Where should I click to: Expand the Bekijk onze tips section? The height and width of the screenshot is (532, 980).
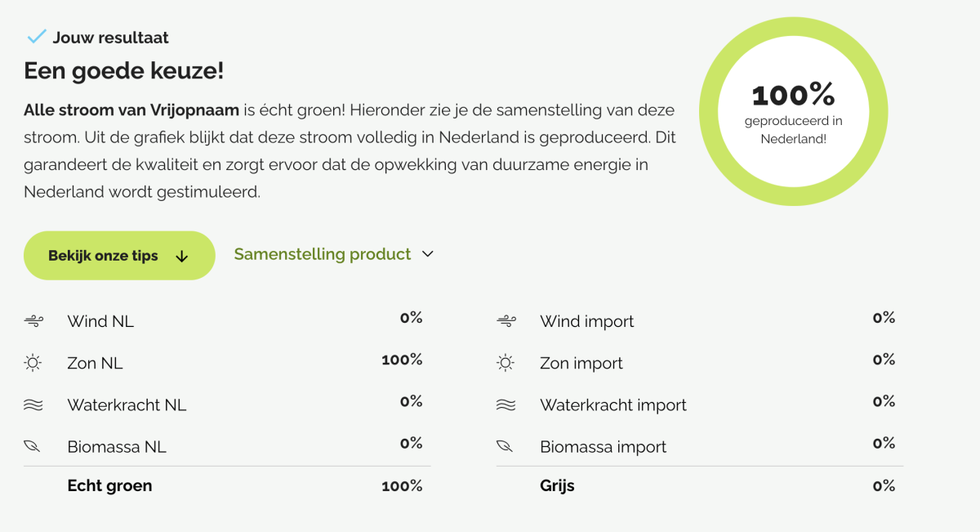(119, 255)
